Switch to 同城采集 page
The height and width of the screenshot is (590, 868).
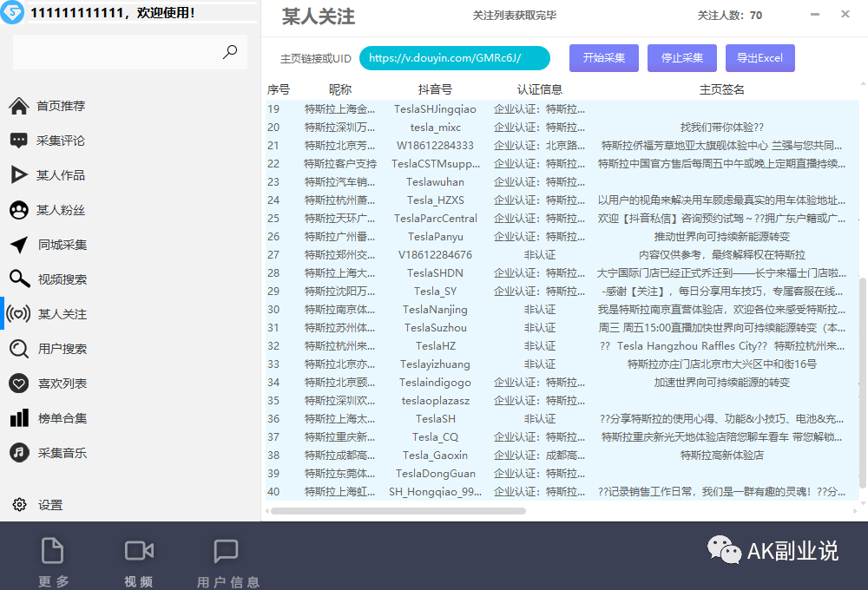click(x=62, y=245)
